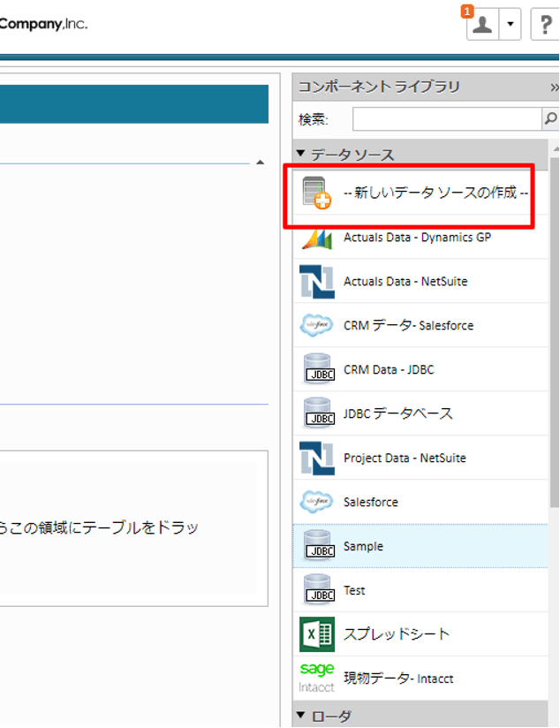The width and height of the screenshot is (560, 728).
Task: Select the スプレッドシート data source label
Action: tap(397, 633)
